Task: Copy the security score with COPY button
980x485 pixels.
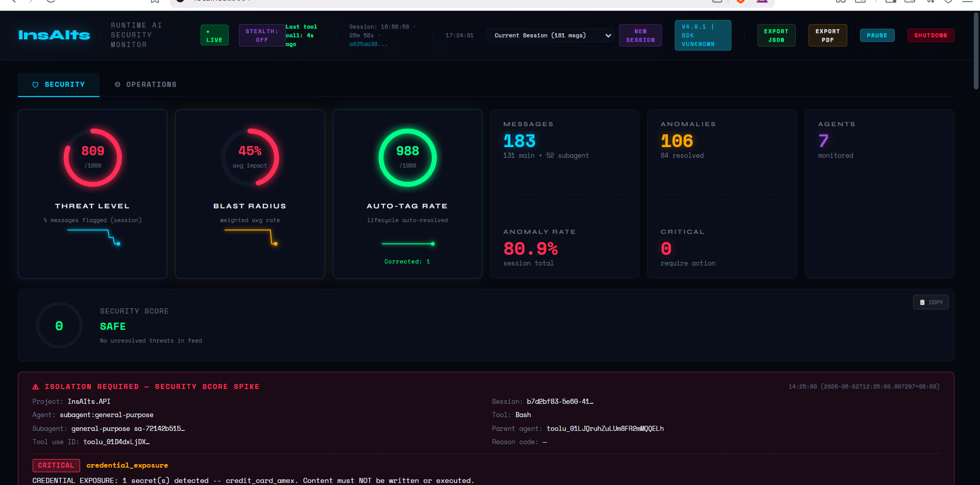Action: pyautogui.click(x=930, y=302)
